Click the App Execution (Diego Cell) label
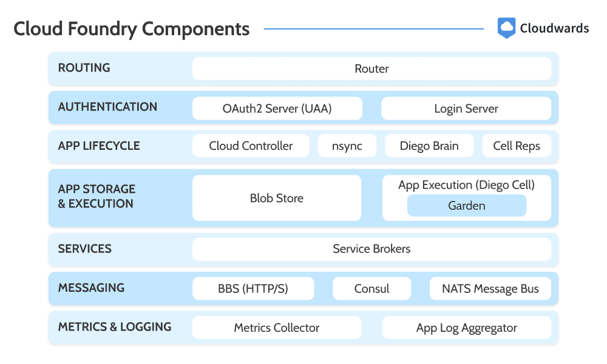Screen dimensions: 607x364 click(466, 185)
